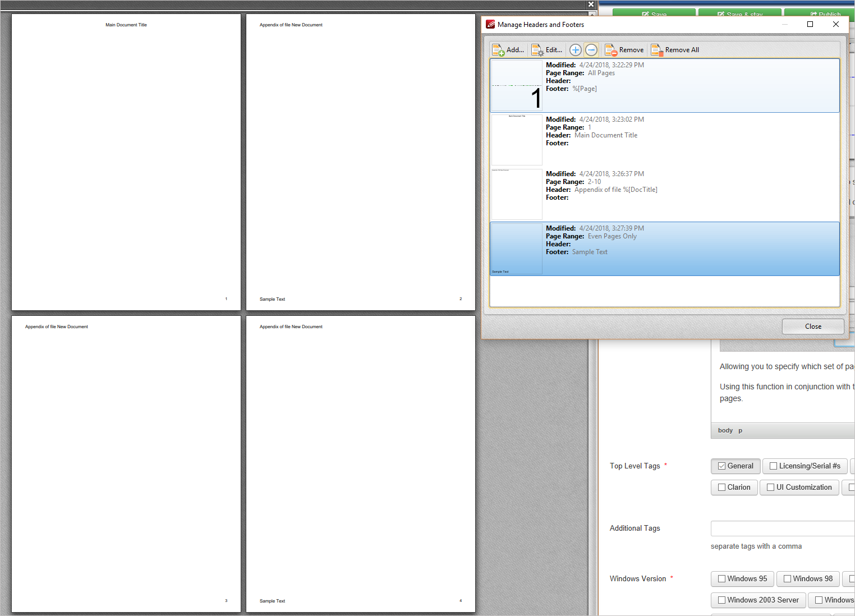Click the Close button of the dialog

tap(812, 326)
